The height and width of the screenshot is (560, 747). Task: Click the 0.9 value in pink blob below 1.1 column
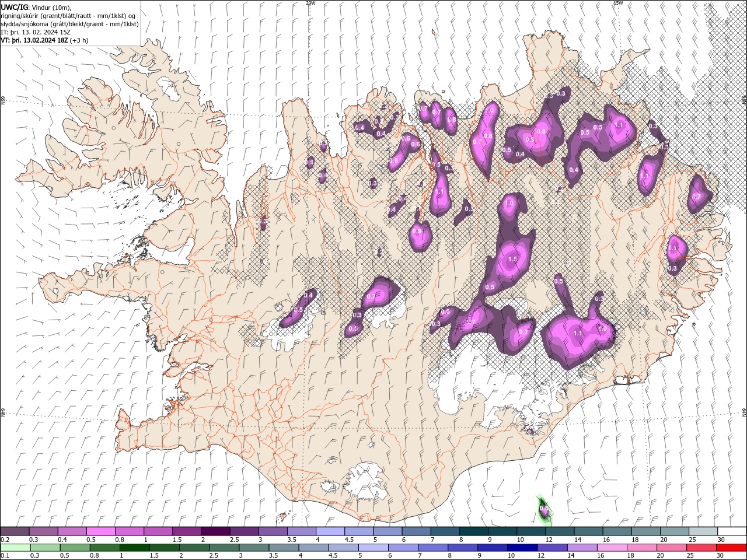coord(417,232)
